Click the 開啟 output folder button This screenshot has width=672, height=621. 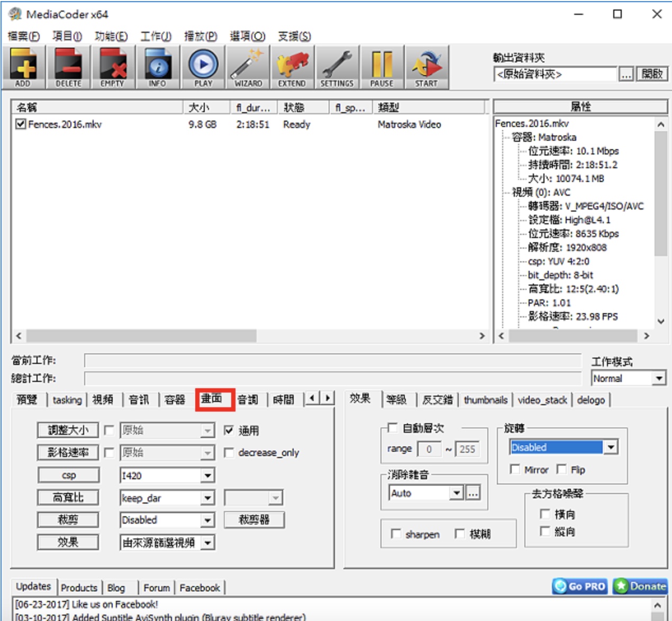pos(652,74)
